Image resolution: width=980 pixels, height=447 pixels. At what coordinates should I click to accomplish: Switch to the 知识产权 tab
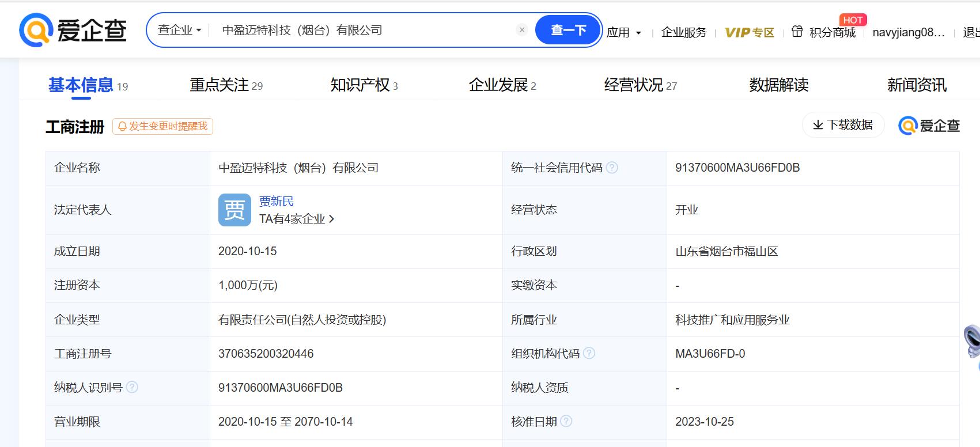point(364,85)
